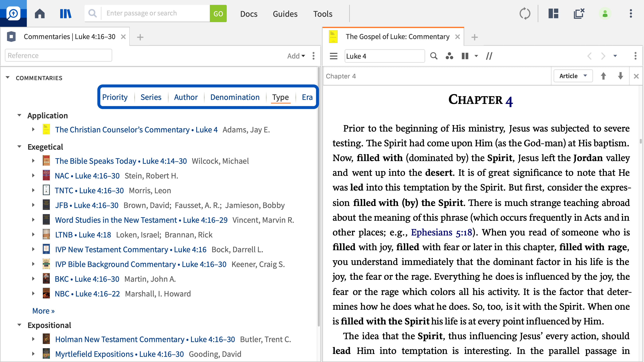Sort commentaries by Priority

coord(115,97)
